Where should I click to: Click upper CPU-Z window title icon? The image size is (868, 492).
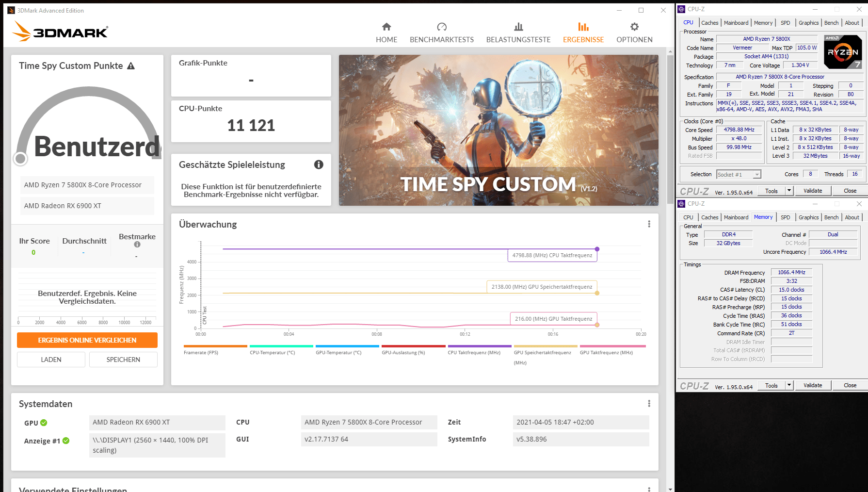tap(681, 9)
